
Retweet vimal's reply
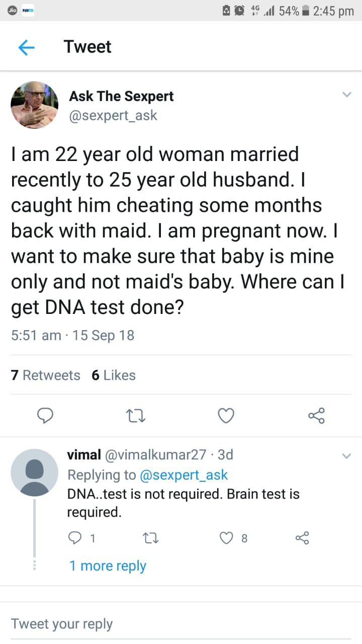tap(151, 538)
